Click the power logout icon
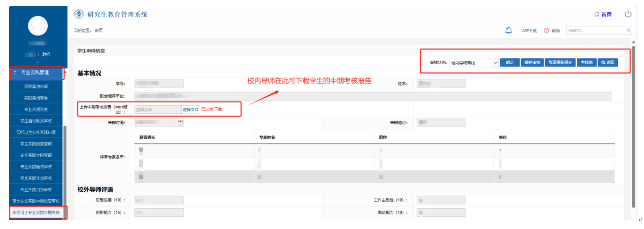The image size is (644, 229). [x=628, y=14]
